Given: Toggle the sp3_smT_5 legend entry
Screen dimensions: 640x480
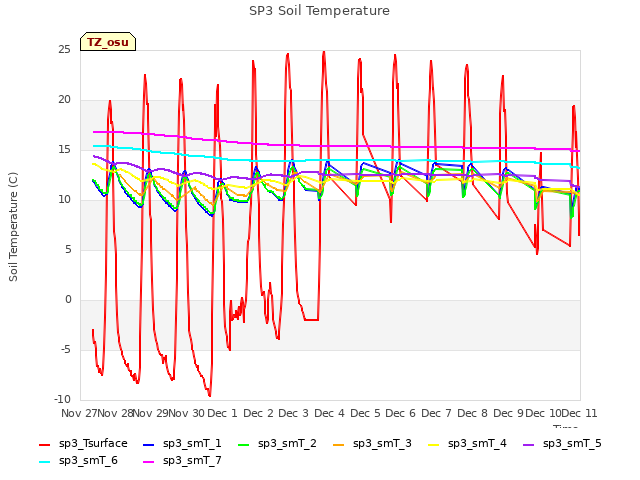Looking at the screenshot, I should click(562, 443).
